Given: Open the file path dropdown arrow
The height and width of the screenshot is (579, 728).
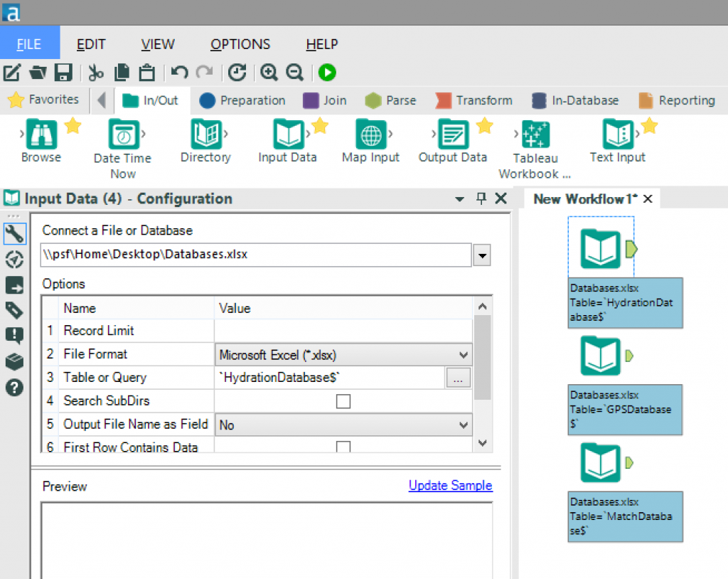Looking at the screenshot, I should coord(483,255).
